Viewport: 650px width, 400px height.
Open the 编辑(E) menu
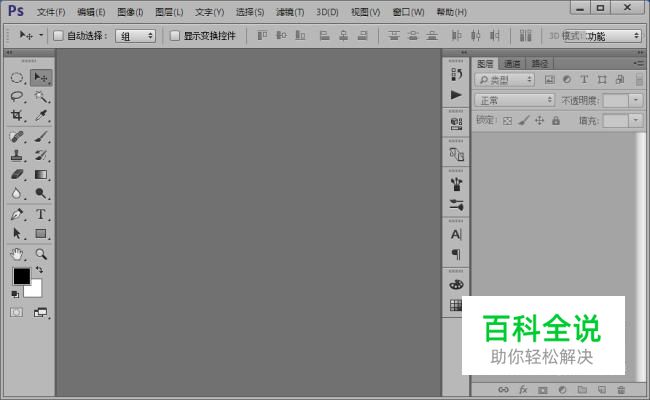pyautogui.click(x=91, y=12)
